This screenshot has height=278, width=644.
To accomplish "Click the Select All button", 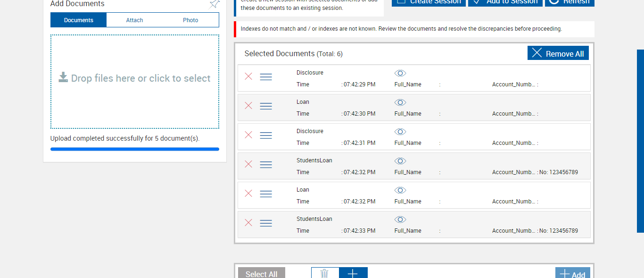I will pyautogui.click(x=261, y=274).
